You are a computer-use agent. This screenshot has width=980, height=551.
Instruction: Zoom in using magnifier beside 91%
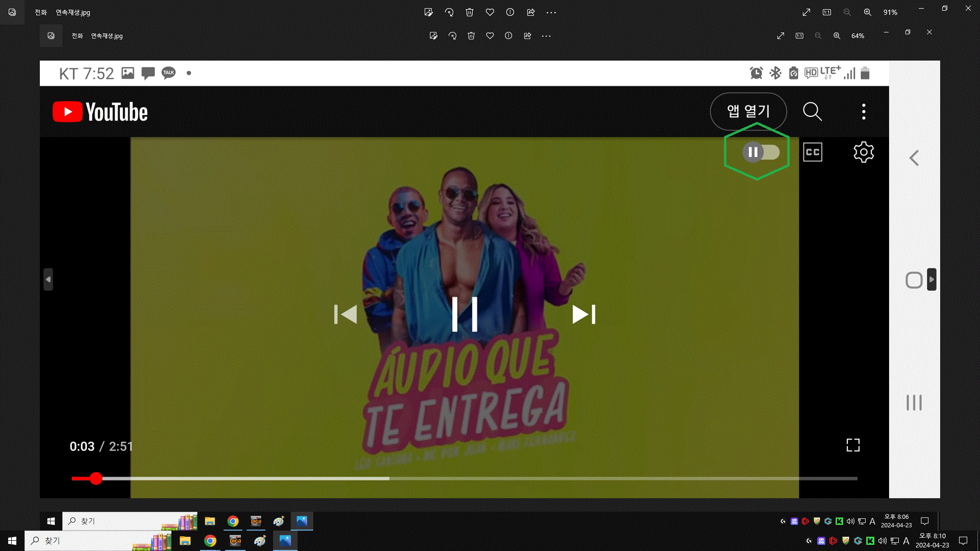[868, 12]
